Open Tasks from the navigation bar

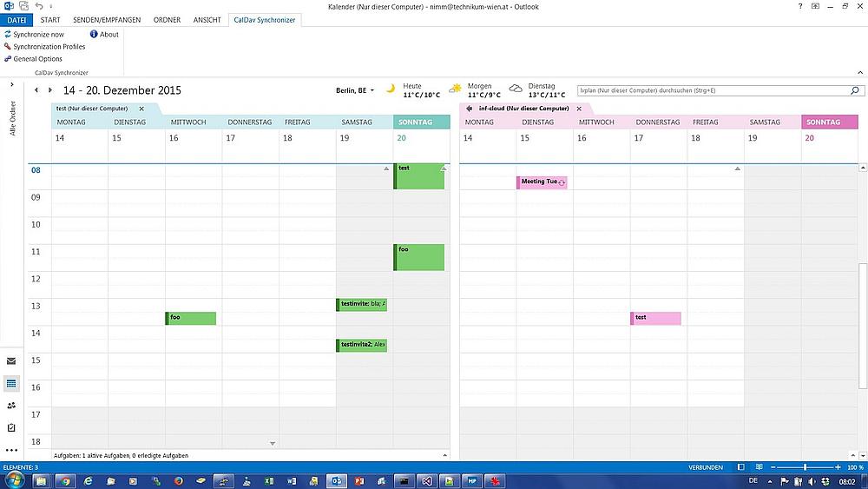tap(11, 427)
